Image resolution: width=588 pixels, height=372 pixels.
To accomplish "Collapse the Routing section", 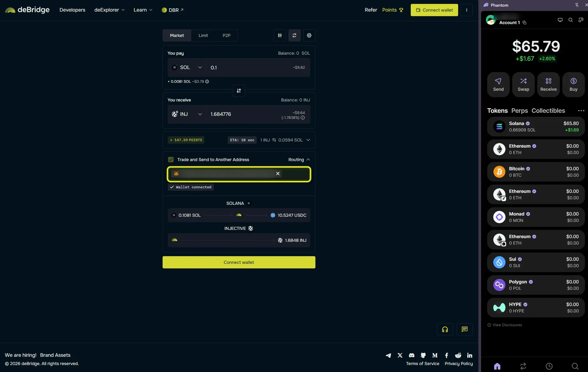I will click(x=299, y=160).
